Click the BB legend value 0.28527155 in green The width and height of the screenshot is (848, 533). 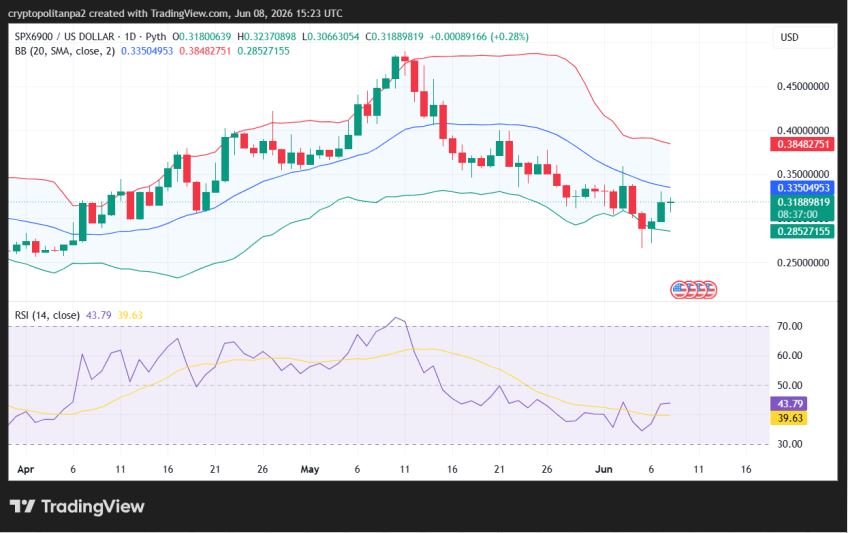pyautogui.click(x=263, y=51)
